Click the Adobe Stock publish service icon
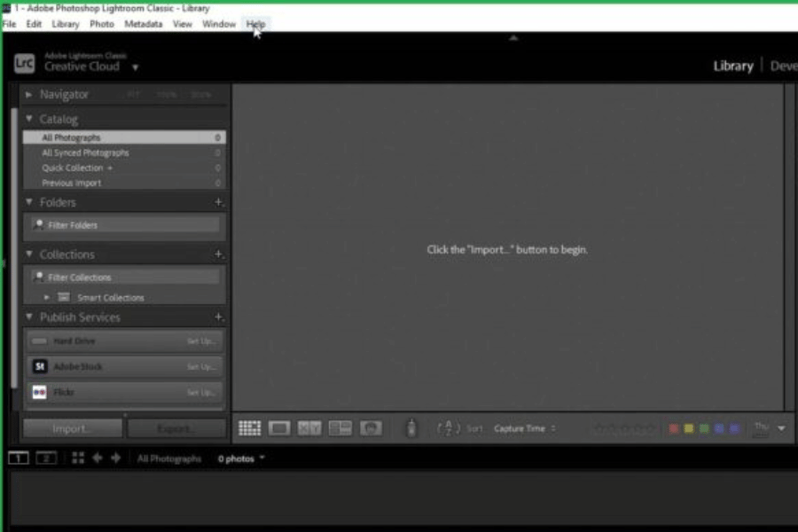The height and width of the screenshot is (532, 798). (x=40, y=366)
